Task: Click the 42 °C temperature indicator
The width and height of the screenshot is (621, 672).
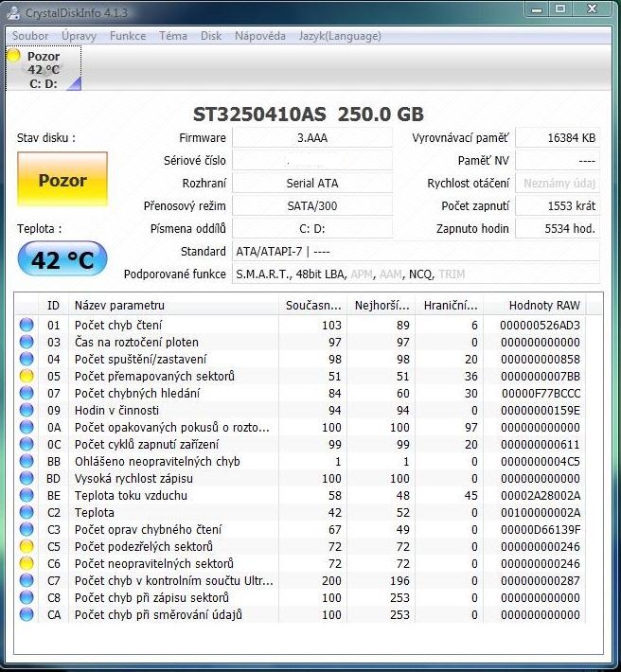Action: [x=62, y=259]
